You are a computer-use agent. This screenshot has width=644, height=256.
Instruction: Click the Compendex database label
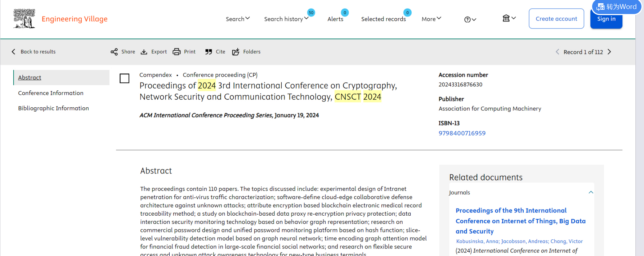point(156,75)
